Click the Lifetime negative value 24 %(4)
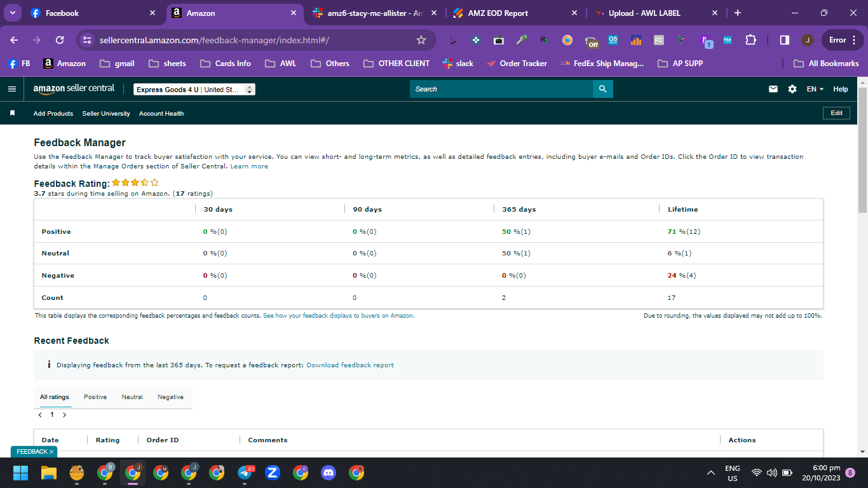 point(682,276)
